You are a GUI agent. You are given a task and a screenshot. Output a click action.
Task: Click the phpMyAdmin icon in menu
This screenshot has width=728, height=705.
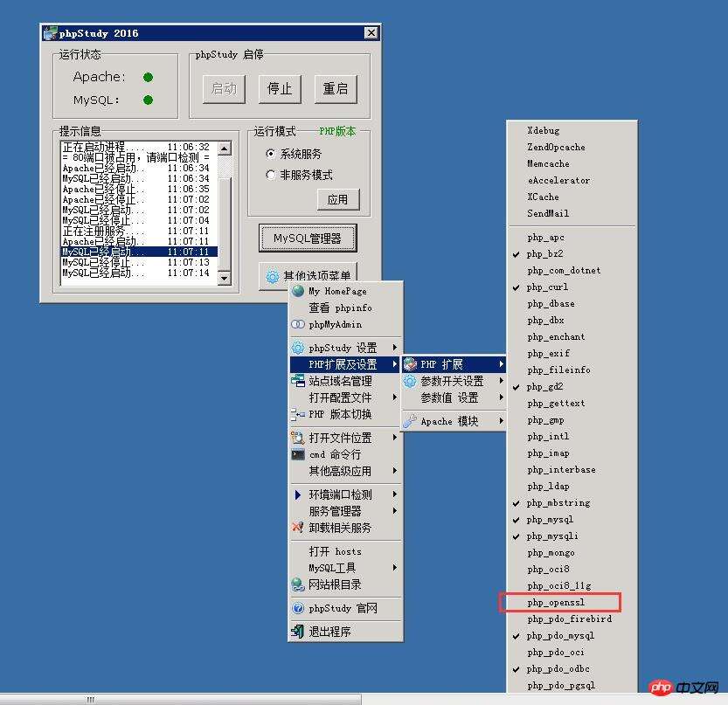click(x=298, y=324)
